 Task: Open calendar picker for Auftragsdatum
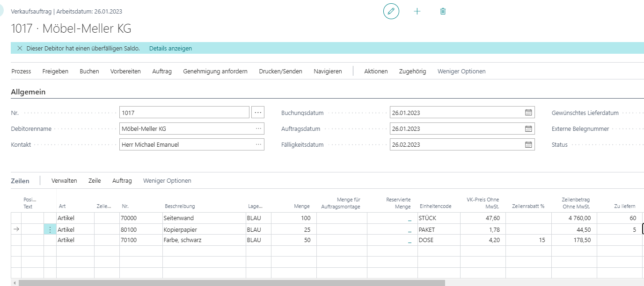click(x=528, y=129)
